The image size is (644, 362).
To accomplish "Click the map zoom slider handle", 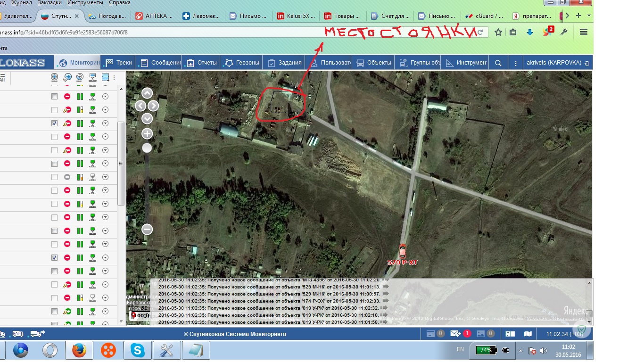I will click(147, 148).
